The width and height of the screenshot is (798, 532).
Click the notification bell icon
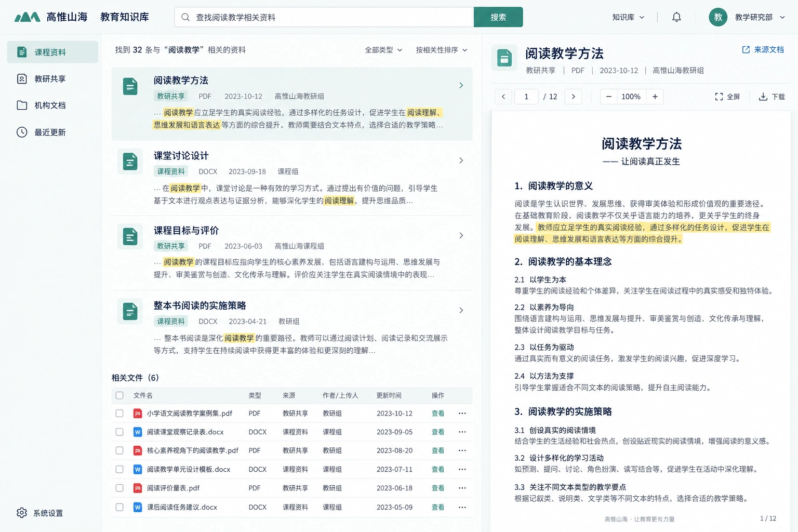click(x=676, y=17)
